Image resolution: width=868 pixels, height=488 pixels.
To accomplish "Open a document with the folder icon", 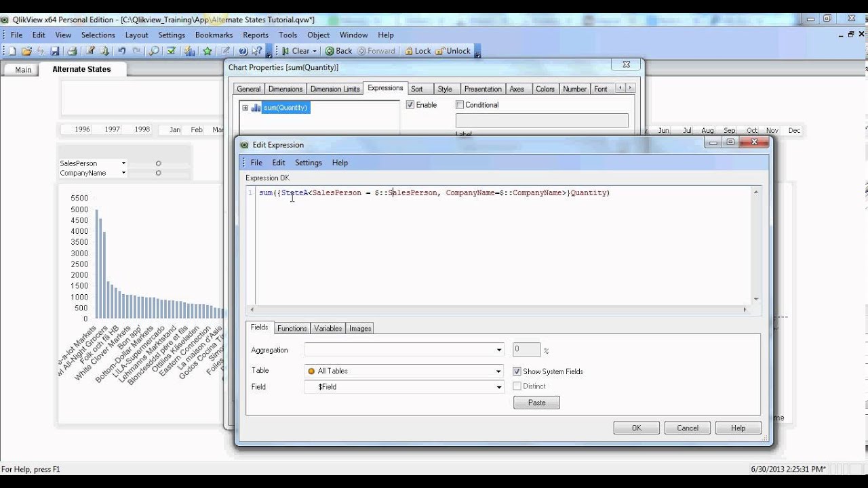I will tap(26, 51).
